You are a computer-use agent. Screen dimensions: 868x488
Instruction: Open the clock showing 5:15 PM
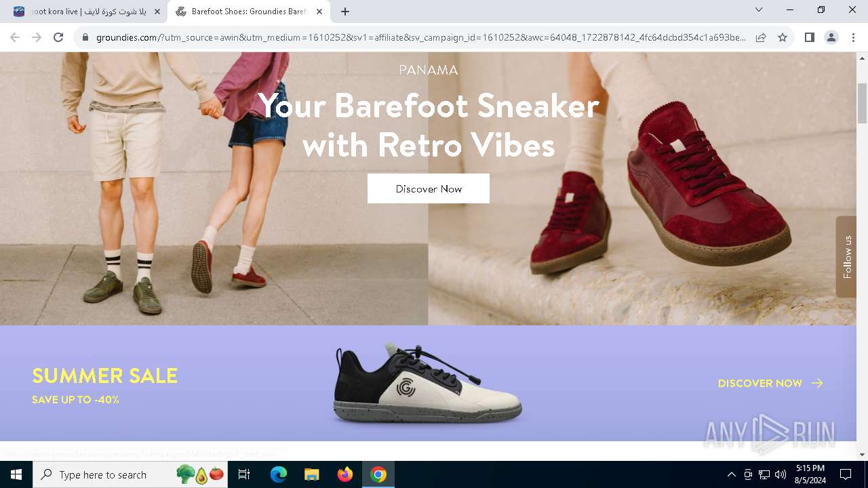click(810, 474)
